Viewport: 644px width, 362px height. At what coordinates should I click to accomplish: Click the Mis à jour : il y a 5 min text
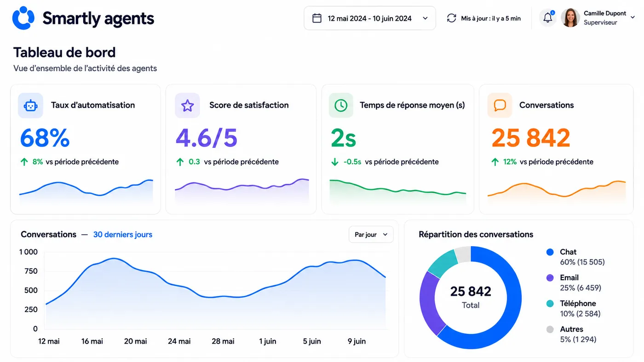click(x=491, y=18)
